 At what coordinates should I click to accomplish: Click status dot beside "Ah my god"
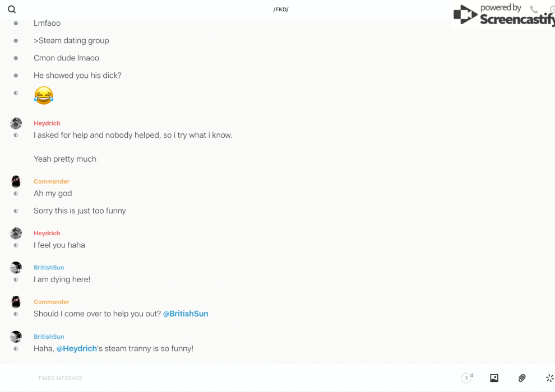tap(16, 194)
